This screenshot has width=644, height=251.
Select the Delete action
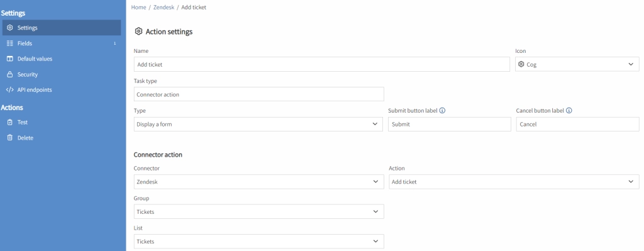pos(62,138)
